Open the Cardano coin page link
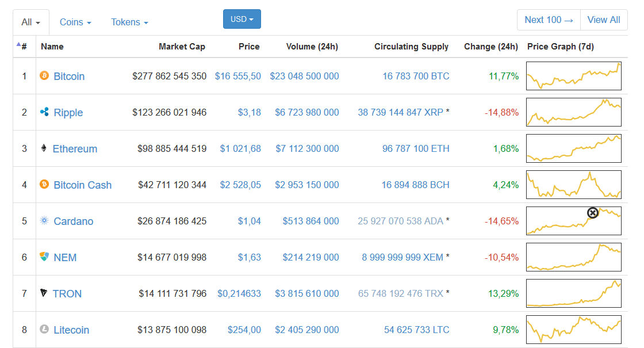 (74, 221)
